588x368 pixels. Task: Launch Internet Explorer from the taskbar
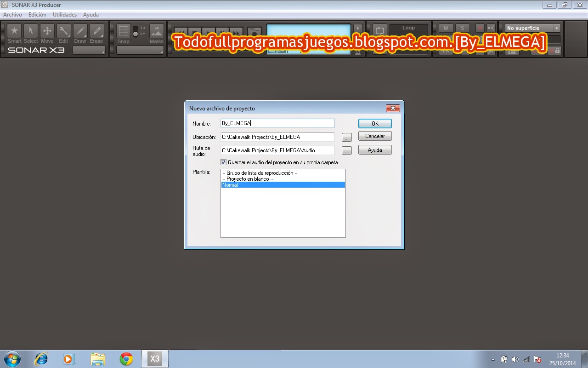coord(41,359)
